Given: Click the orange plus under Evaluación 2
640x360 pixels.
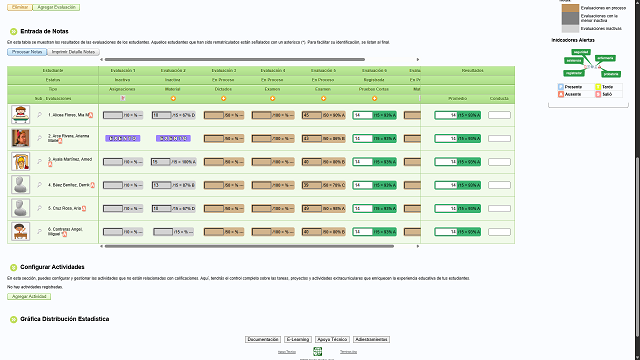Looking at the screenshot, I should tap(173, 98).
